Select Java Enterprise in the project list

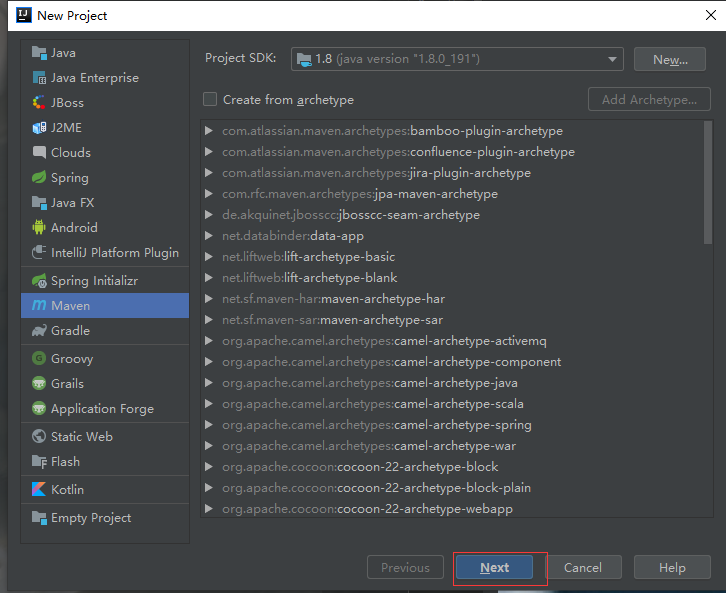pyautogui.click(x=95, y=78)
